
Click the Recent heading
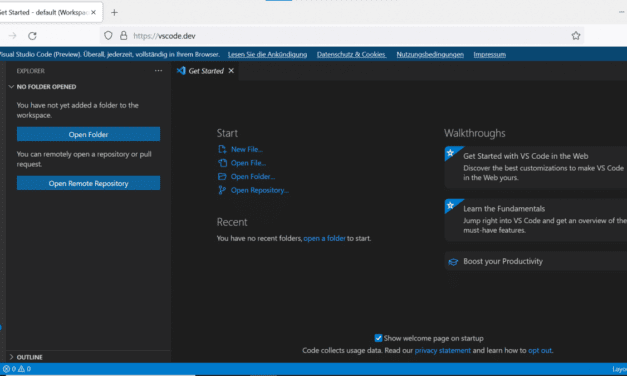[x=232, y=222]
